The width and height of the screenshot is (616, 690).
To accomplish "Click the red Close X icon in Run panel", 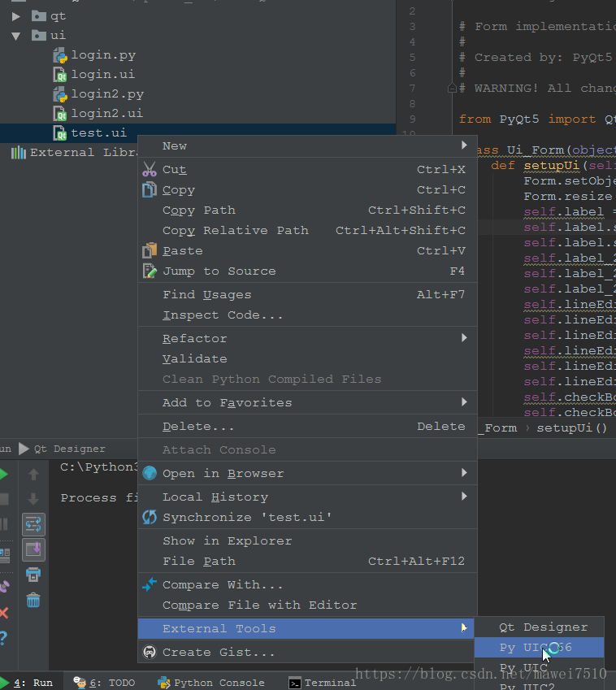I will 4,613.
